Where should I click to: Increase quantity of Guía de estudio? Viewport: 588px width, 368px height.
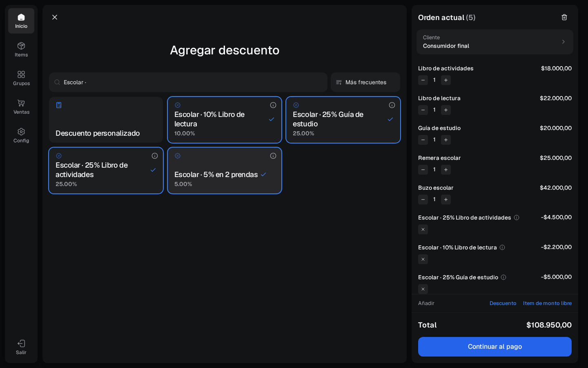[x=446, y=140]
